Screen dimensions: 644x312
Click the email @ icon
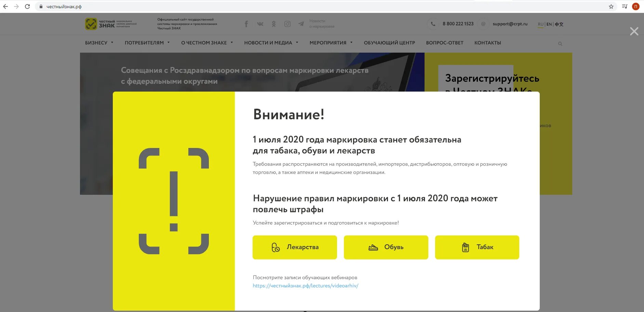(483, 24)
